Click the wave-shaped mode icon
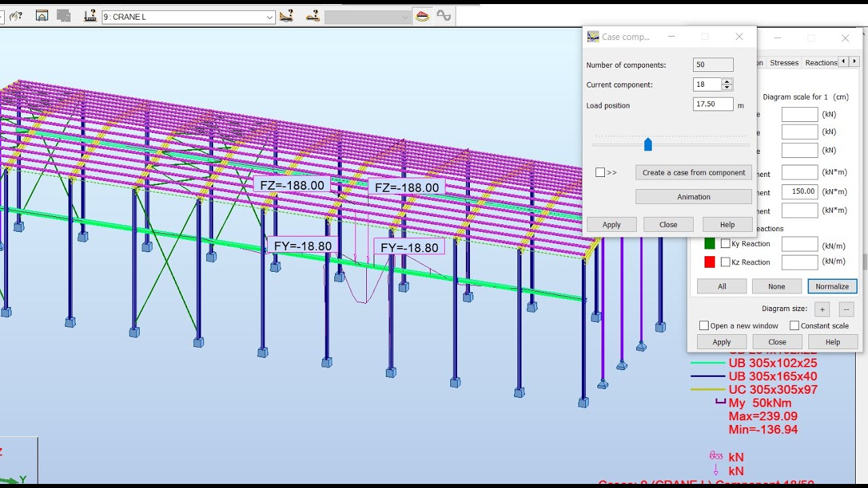The height and width of the screenshot is (488, 868). click(444, 16)
